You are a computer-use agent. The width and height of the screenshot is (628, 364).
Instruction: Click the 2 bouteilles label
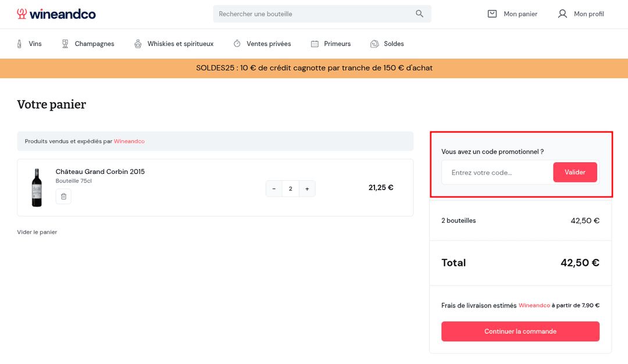pyautogui.click(x=459, y=220)
